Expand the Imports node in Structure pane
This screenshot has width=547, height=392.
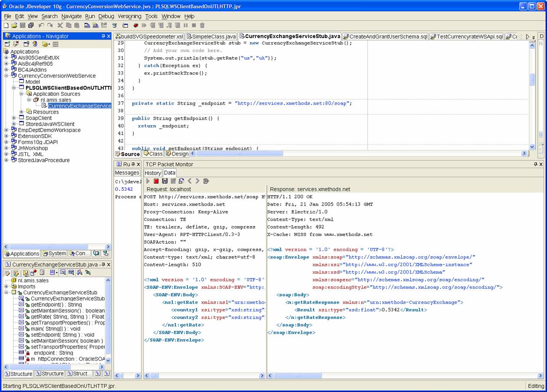7,287
